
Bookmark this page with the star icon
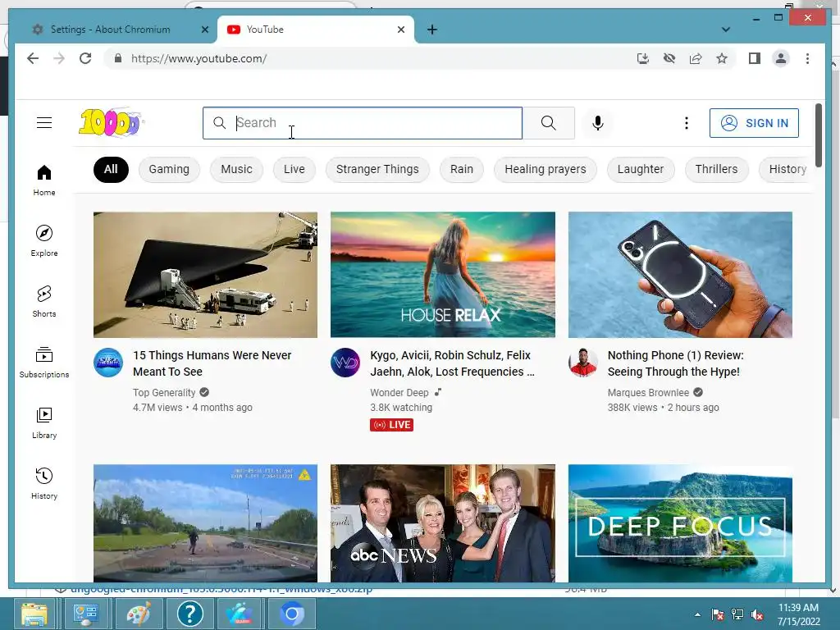click(722, 58)
